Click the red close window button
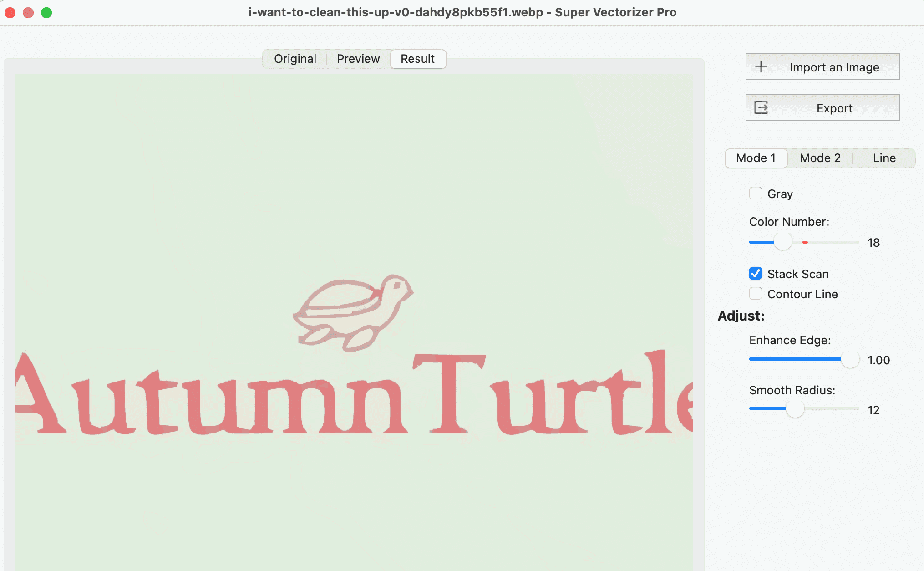Image resolution: width=924 pixels, height=571 pixels. tap(10, 13)
